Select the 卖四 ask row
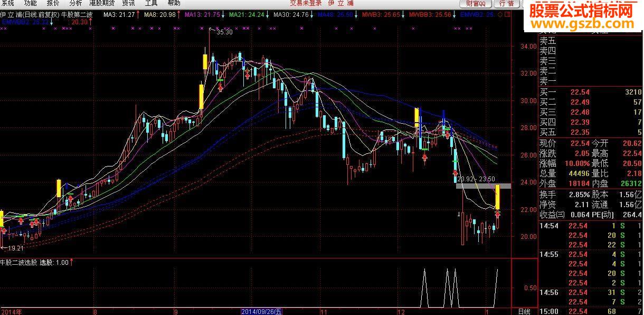The width and height of the screenshot is (644, 315). pyautogui.click(x=591, y=51)
